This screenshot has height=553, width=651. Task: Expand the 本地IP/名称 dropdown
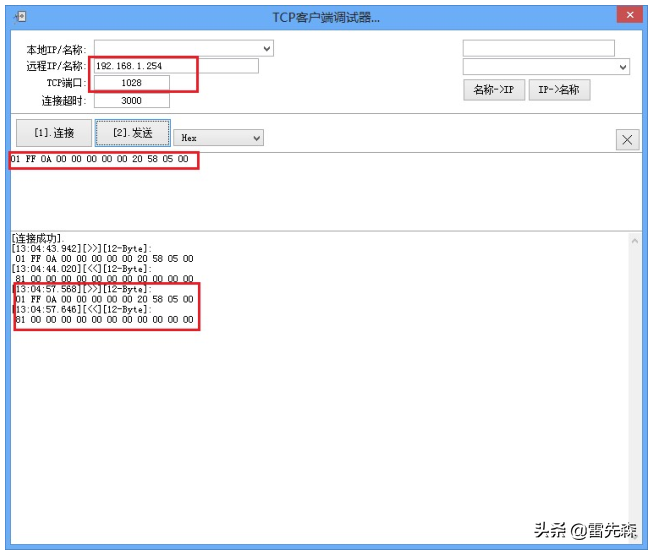click(x=266, y=48)
